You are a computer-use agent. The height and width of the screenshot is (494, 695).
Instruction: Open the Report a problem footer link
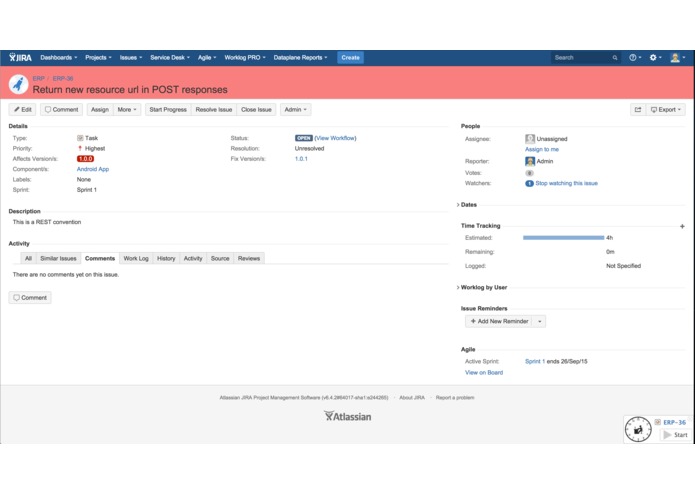point(455,398)
